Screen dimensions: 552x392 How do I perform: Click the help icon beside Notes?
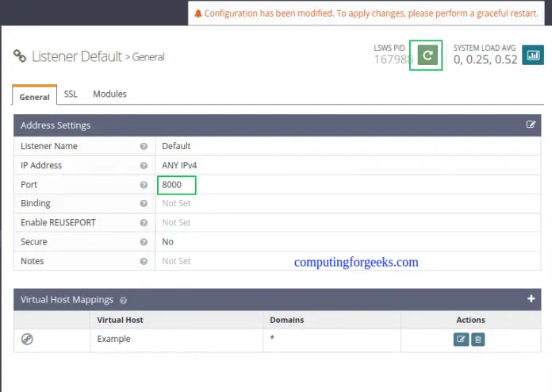point(144,261)
